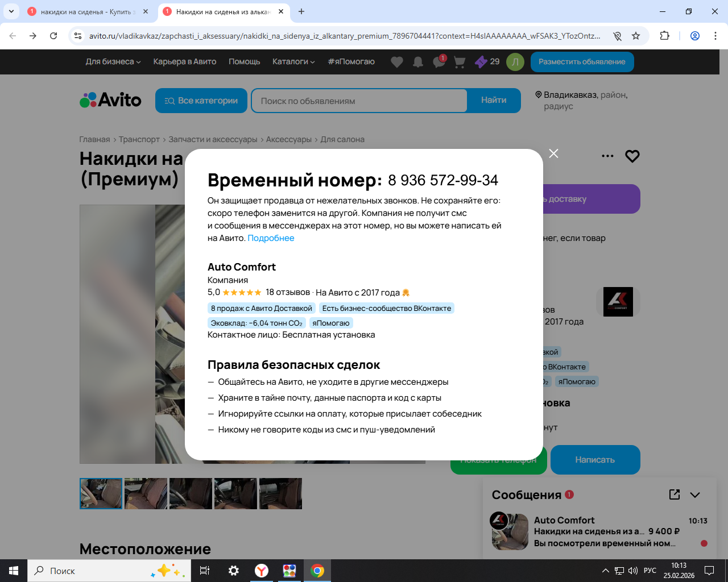Launch Yandex Browser from the taskbar
The height and width of the screenshot is (582, 728).
262,571
